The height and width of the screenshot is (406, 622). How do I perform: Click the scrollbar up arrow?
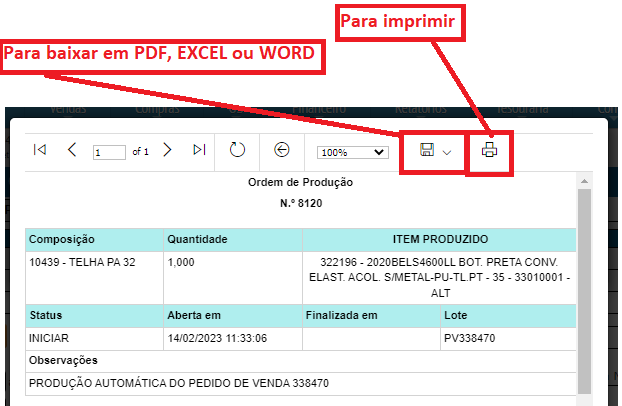(x=584, y=180)
